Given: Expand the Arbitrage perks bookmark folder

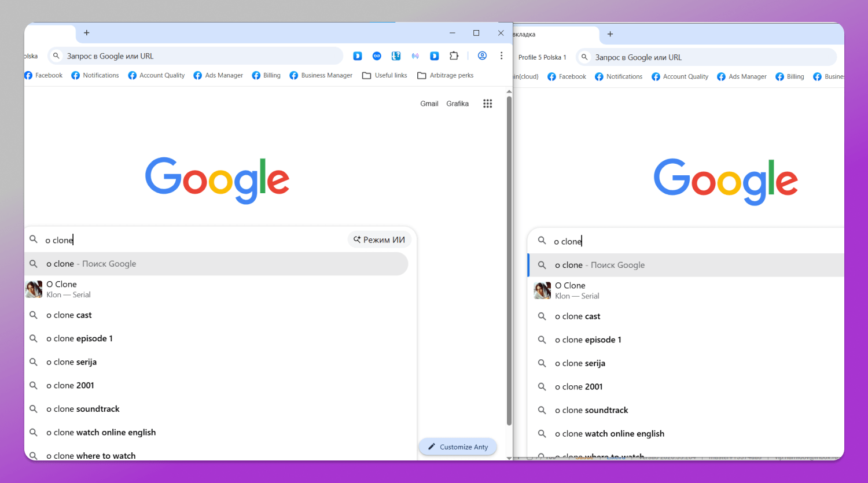Looking at the screenshot, I should coord(446,75).
